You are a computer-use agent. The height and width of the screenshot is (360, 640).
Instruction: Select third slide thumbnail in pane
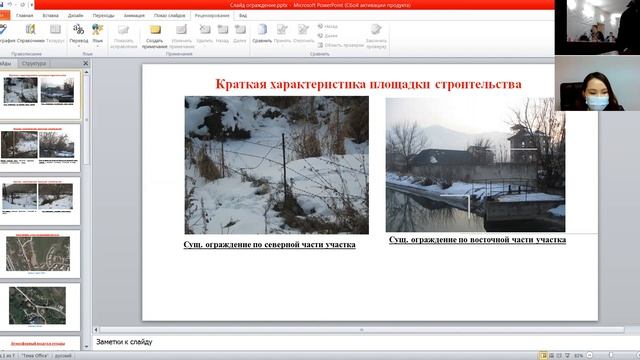click(40, 201)
